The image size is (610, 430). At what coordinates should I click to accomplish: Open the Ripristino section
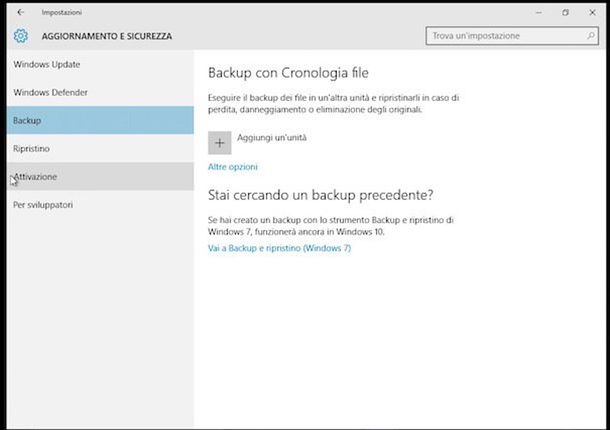[100, 148]
